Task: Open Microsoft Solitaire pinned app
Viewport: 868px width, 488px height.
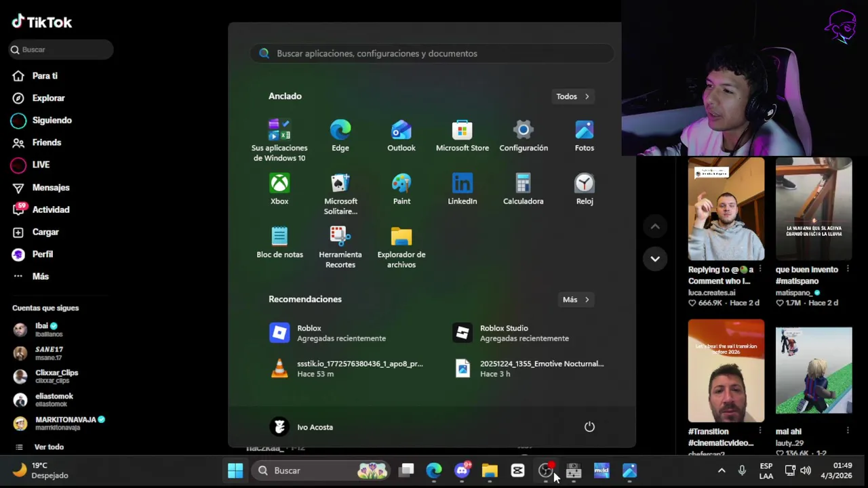Action: click(x=340, y=195)
